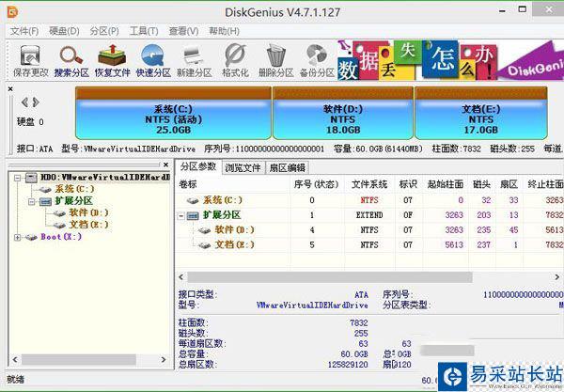Click the 保存更改 save changes icon
This screenshot has width=564, height=392.
(31, 61)
